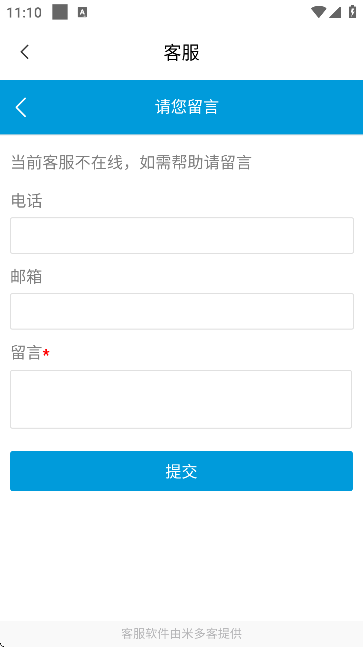Focus the 邮箱 email input field
Image resolution: width=363 pixels, height=647 pixels.
coord(182,312)
